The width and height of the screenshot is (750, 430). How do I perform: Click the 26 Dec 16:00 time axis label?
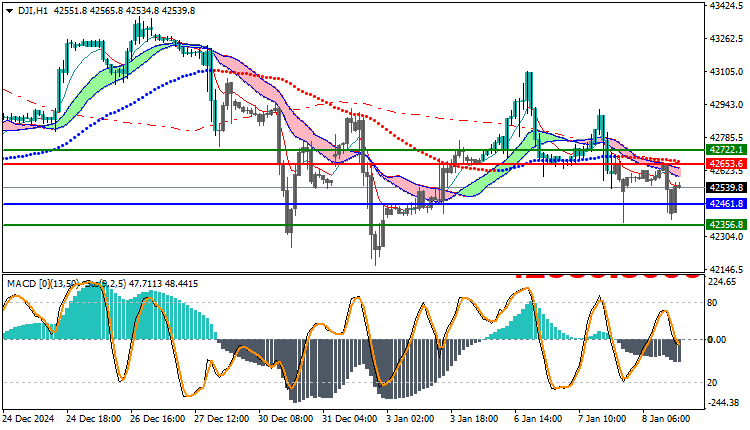pos(157,419)
